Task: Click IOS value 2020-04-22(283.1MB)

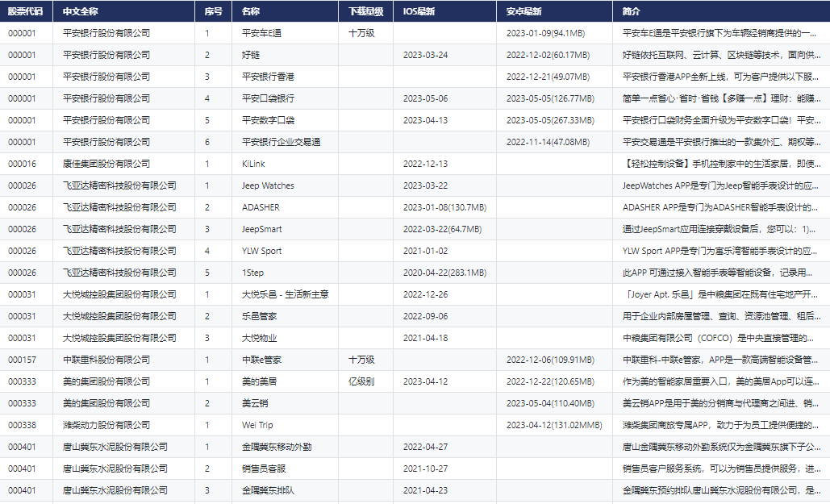Action: 444,272
